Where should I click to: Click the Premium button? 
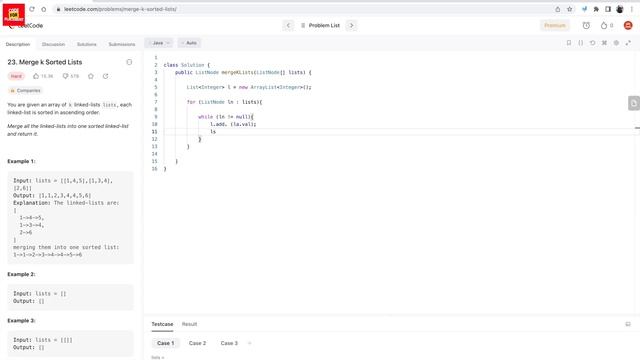pyautogui.click(x=555, y=25)
